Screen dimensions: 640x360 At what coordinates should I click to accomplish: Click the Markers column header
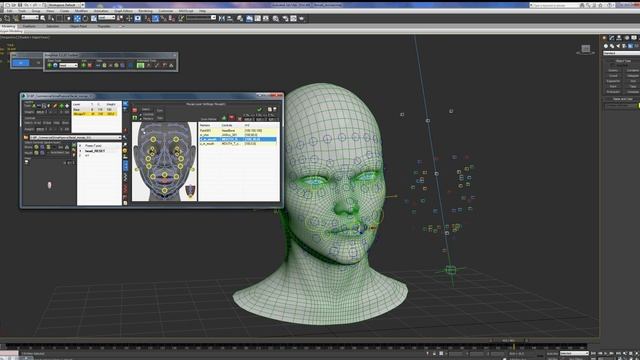tap(205, 125)
